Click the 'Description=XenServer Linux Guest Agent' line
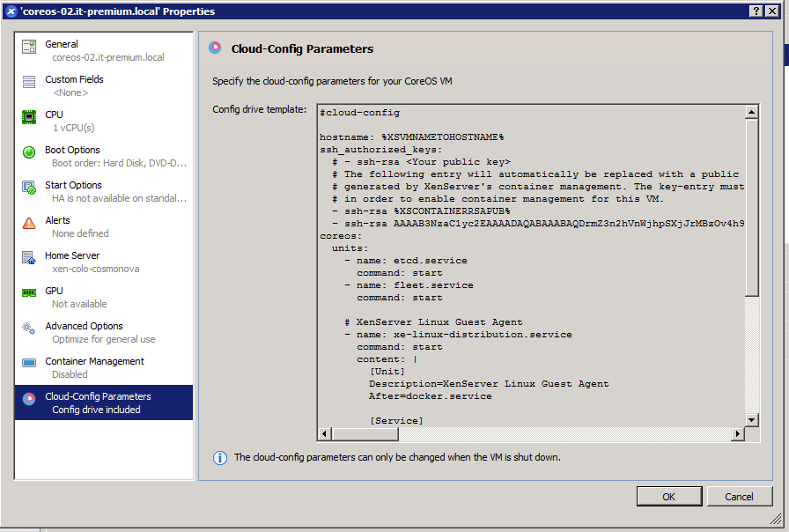This screenshot has width=789, height=532. tap(489, 383)
